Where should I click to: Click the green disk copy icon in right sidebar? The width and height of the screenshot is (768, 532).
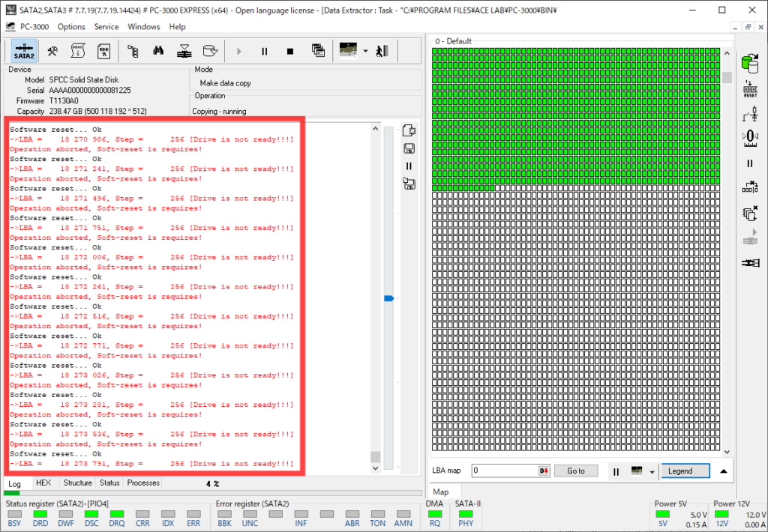(750, 64)
